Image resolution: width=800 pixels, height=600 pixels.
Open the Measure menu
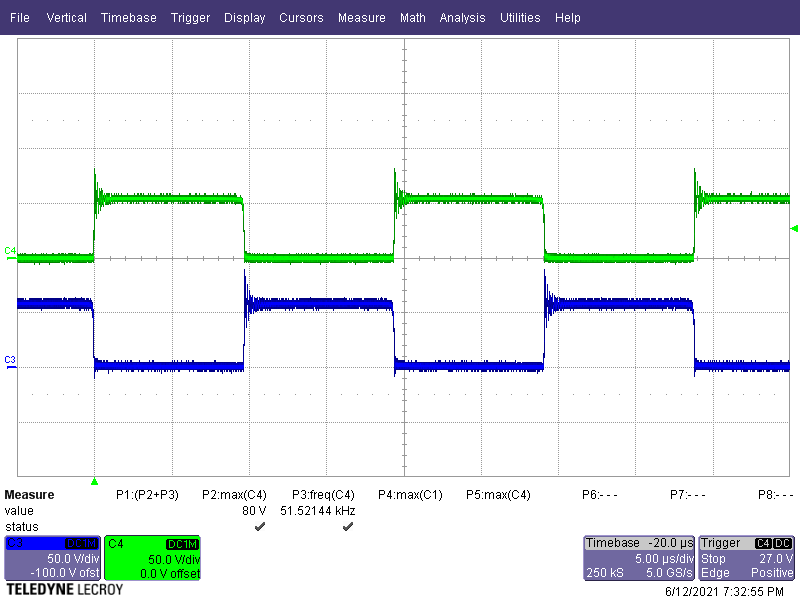[362, 18]
